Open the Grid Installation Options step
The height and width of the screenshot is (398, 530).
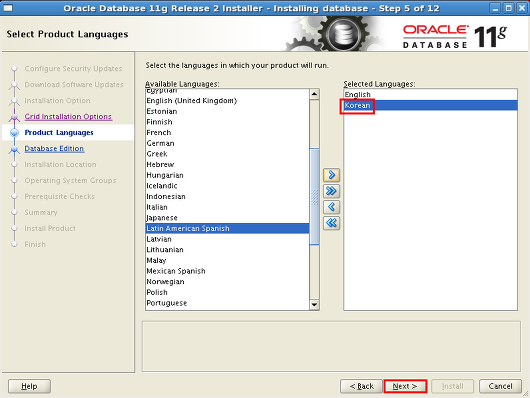(68, 116)
